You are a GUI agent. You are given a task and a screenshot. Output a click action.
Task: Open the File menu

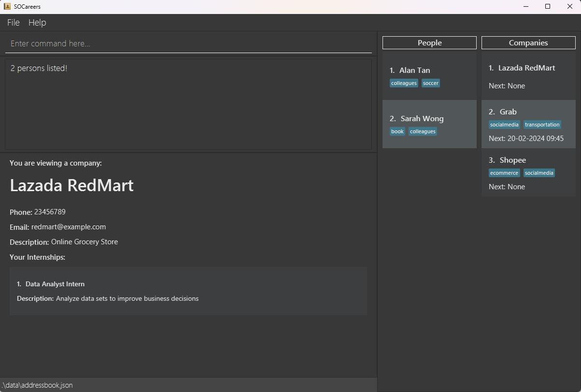click(14, 23)
